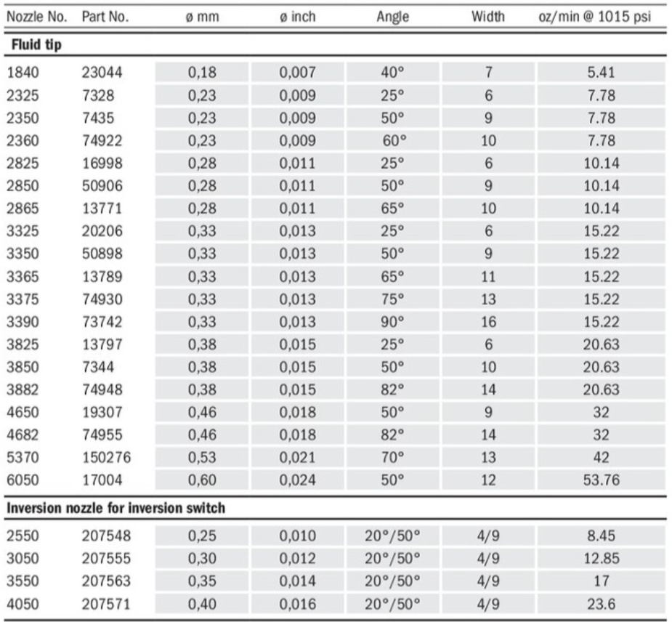Click the 0,007 inch diameter cell
The image size is (672, 622).
click(x=297, y=72)
